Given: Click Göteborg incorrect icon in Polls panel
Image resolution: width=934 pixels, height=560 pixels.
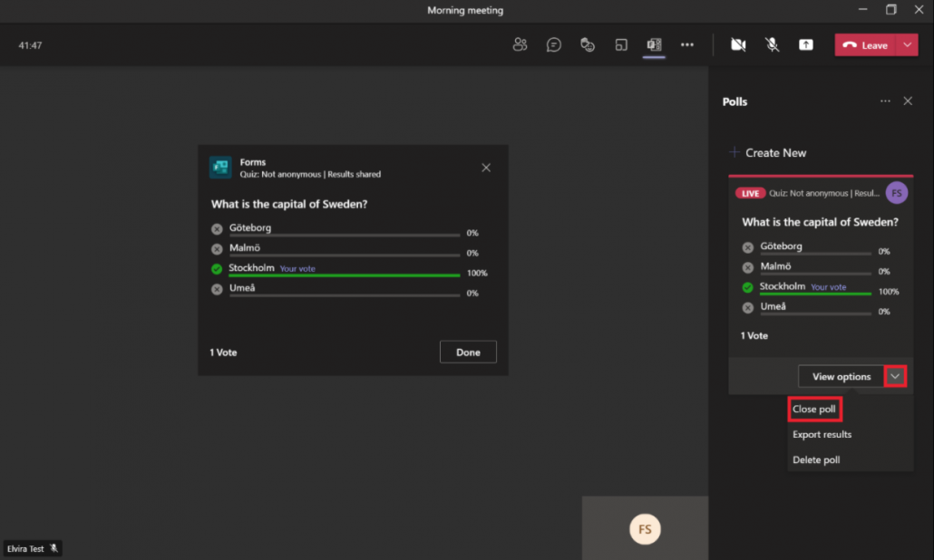Looking at the screenshot, I should coord(748,247).
